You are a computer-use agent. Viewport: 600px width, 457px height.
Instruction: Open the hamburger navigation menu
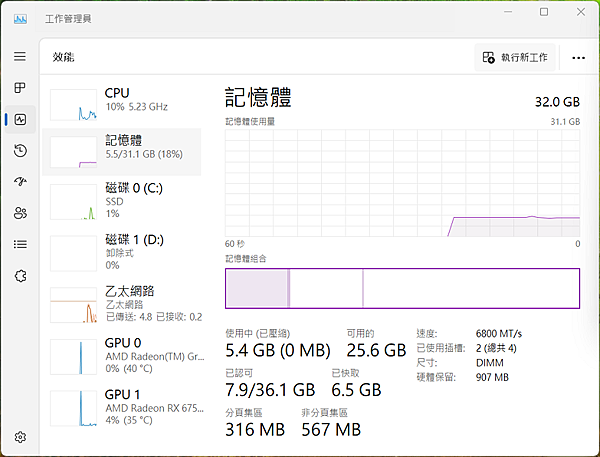pyautogui.click(x=20, y=57)
